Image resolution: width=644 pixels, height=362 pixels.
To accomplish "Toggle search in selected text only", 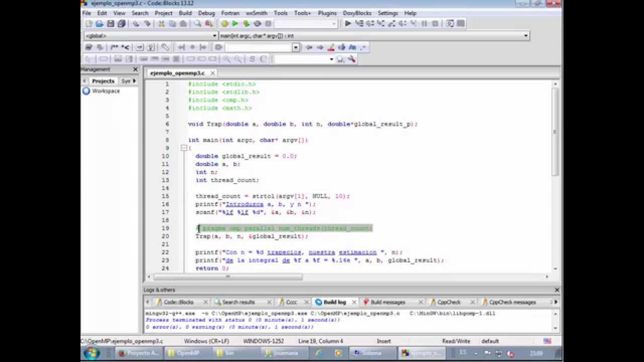I will [342, 47].
